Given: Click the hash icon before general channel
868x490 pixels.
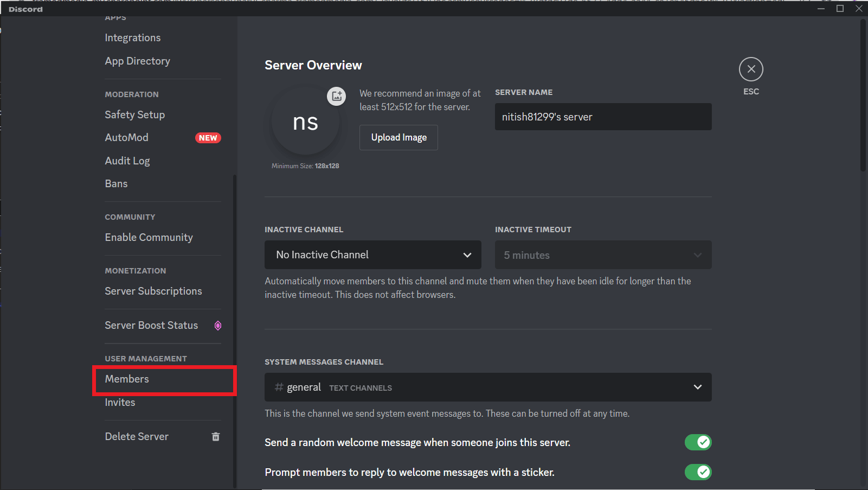Looking at the screenshot, I should [x=279, y=387].
